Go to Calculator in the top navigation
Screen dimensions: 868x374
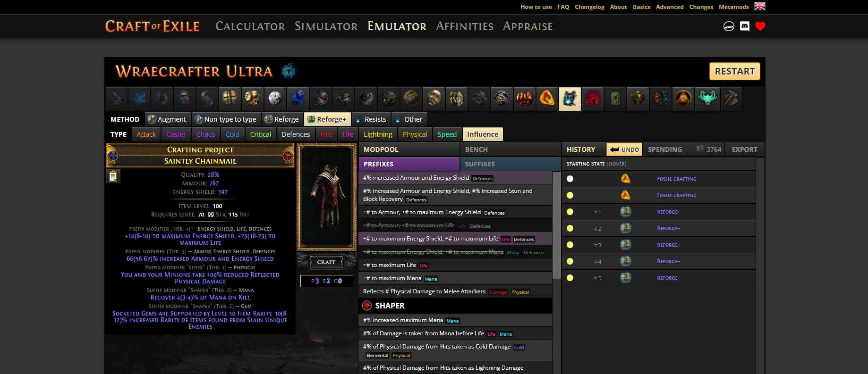click(250, 26)
